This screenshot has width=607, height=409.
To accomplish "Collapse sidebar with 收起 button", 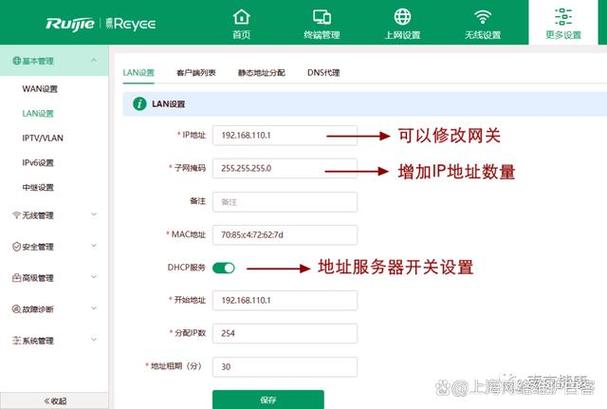I will (54, 401).
